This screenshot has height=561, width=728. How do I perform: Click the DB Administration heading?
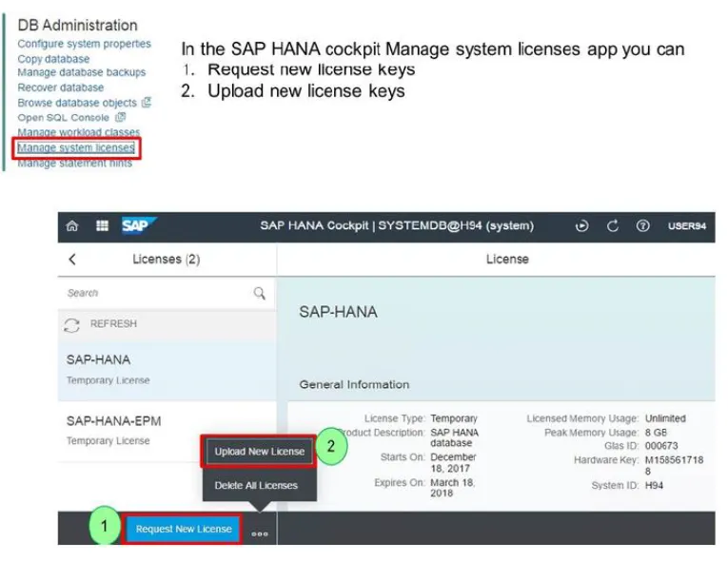(x=77, y=25)
